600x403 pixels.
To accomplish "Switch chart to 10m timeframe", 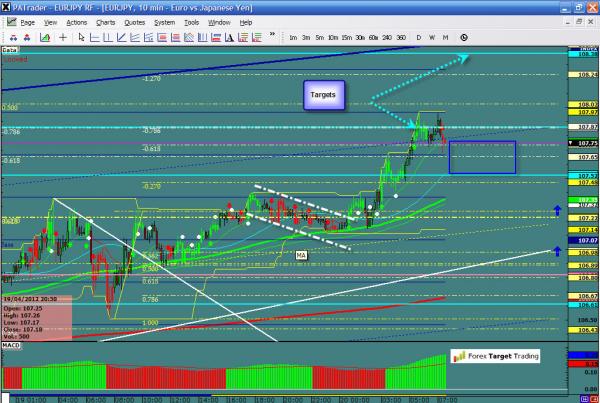I will pos(331,38).
